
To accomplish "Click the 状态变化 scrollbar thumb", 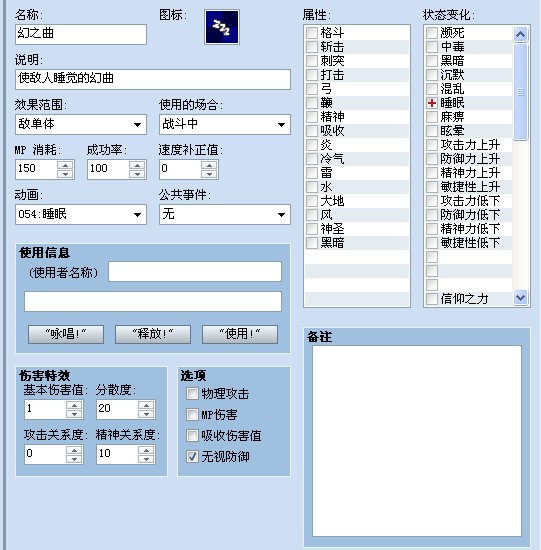I will (x=521, y=92).
